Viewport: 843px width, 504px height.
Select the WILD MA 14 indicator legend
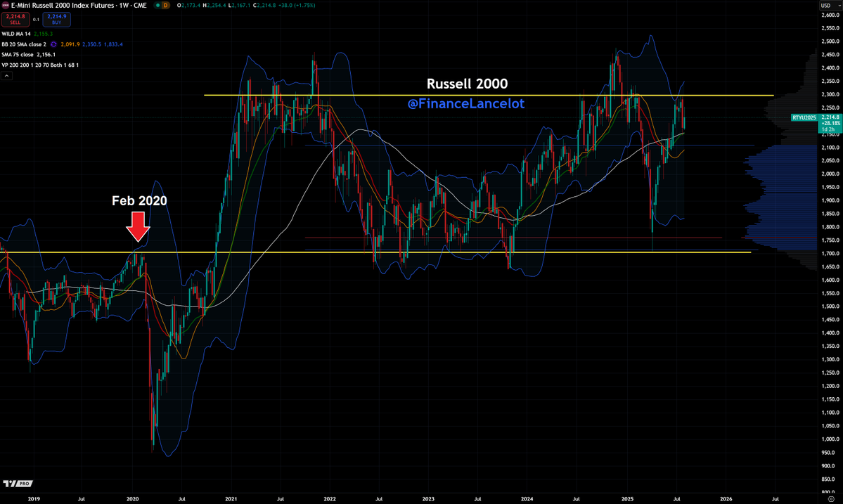click(16, 34)
